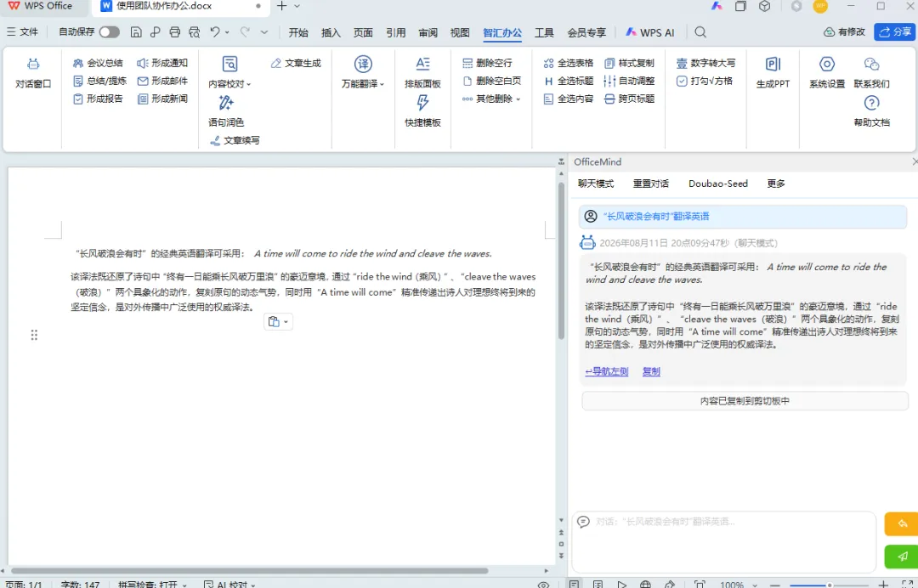Open 快捷模板 quick templates
Viewport: 918px width, 588px height.
tap(422, 111)
